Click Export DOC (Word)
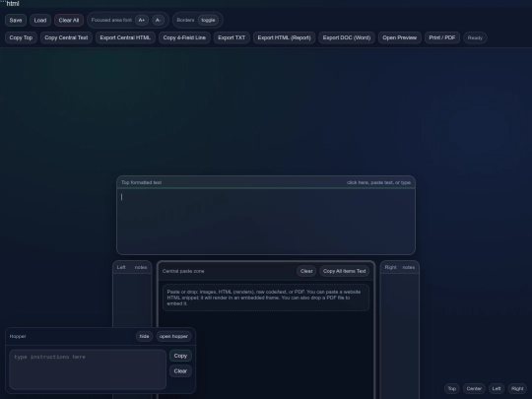 click(x=347, y=37)
